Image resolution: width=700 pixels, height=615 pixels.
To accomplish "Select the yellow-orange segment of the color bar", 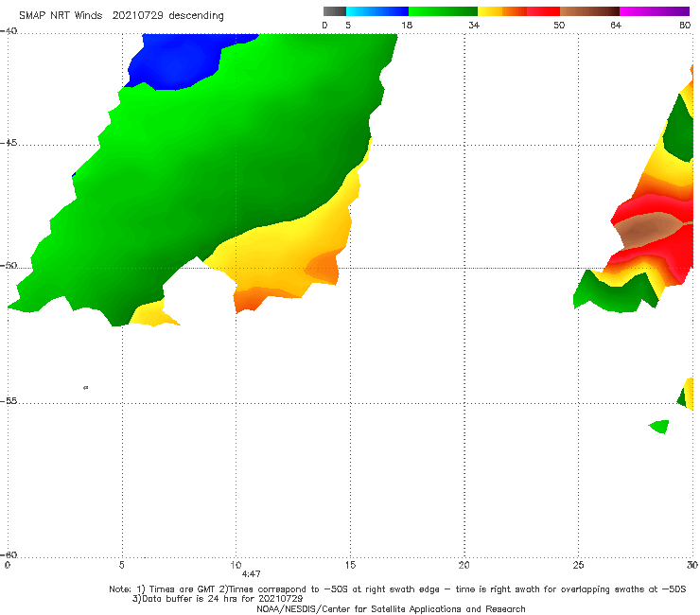I will pyautogui.click(x=502, y=11).
